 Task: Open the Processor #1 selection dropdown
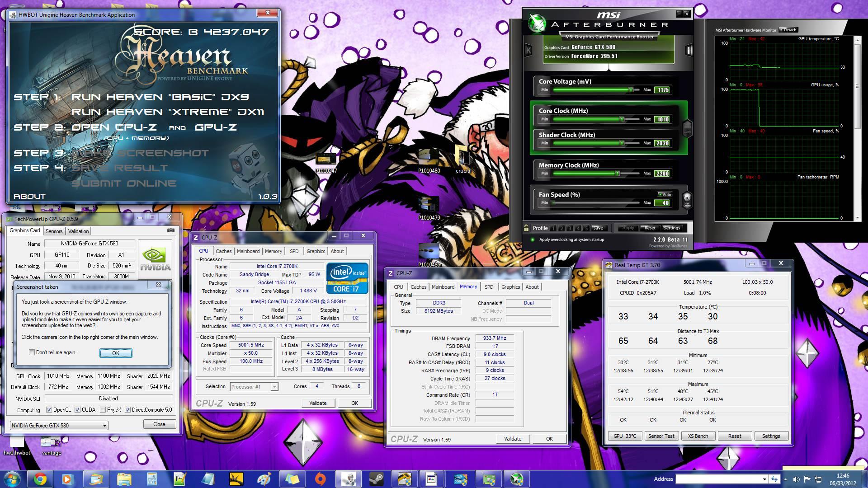[274, 387]
